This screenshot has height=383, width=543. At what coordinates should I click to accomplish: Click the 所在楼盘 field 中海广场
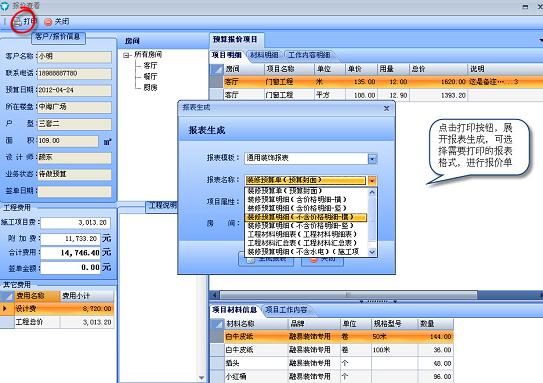point(74,107)
